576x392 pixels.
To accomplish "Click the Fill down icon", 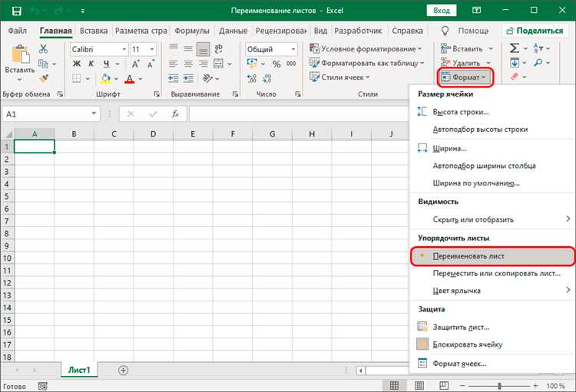I will coord(515,63).
